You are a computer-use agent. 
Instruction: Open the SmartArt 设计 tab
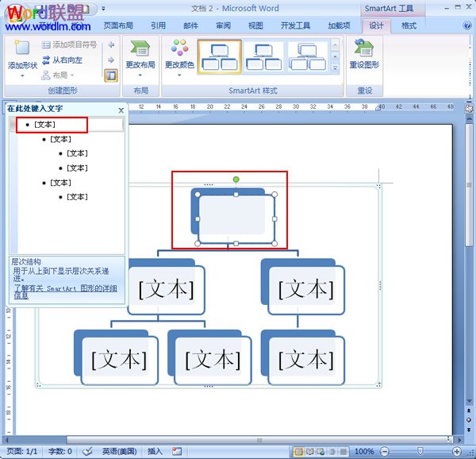pos(376,26)
